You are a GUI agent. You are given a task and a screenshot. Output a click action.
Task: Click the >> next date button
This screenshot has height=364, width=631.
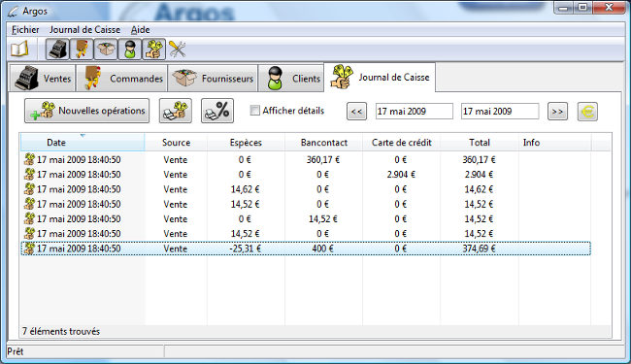(557, 112)
